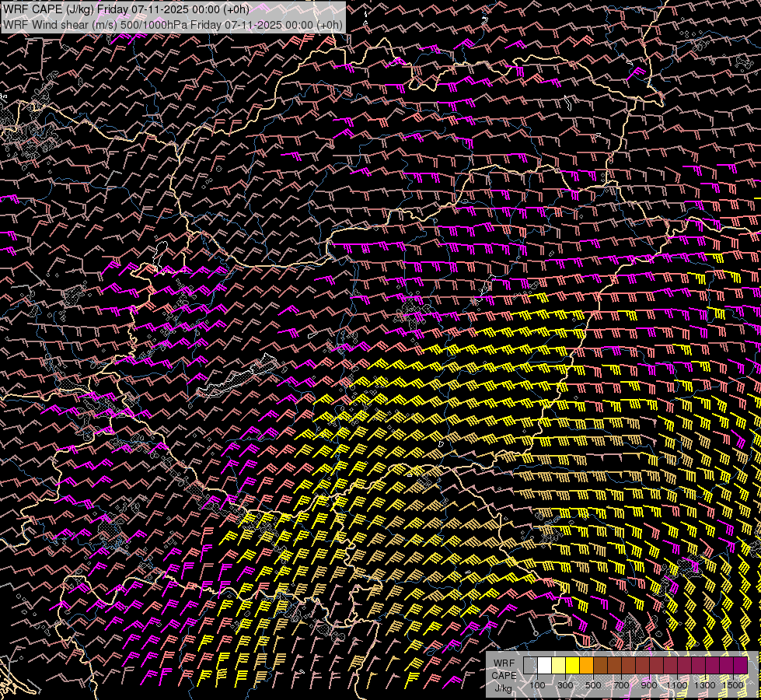Screen dimensions: 761x700
Task: Select the 500 label below color scale
Action: coord(593,685)
